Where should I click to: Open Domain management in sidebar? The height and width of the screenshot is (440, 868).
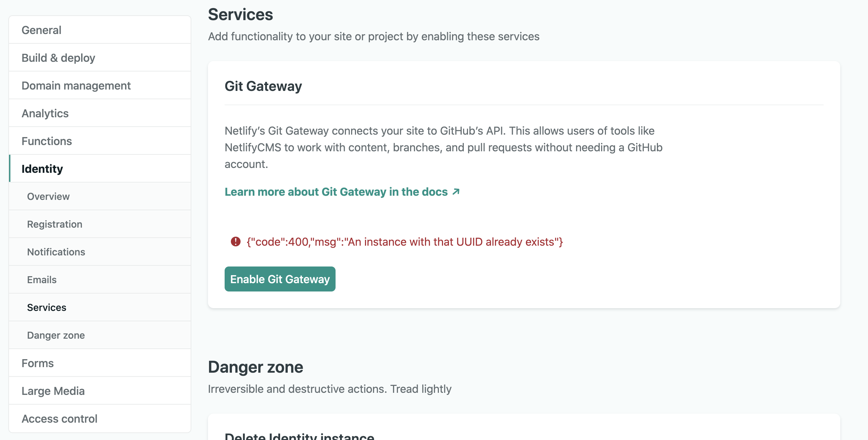100,85
